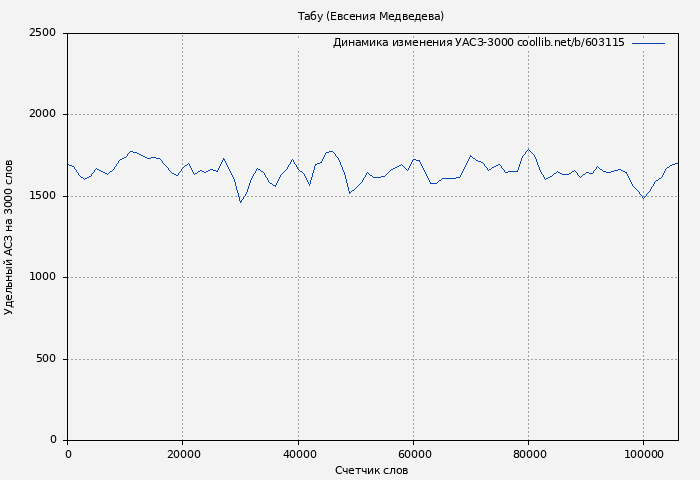Click the 2500 tick label on the y-axis
The width and height of the screenshot is (700, 480).
point(43,33)
